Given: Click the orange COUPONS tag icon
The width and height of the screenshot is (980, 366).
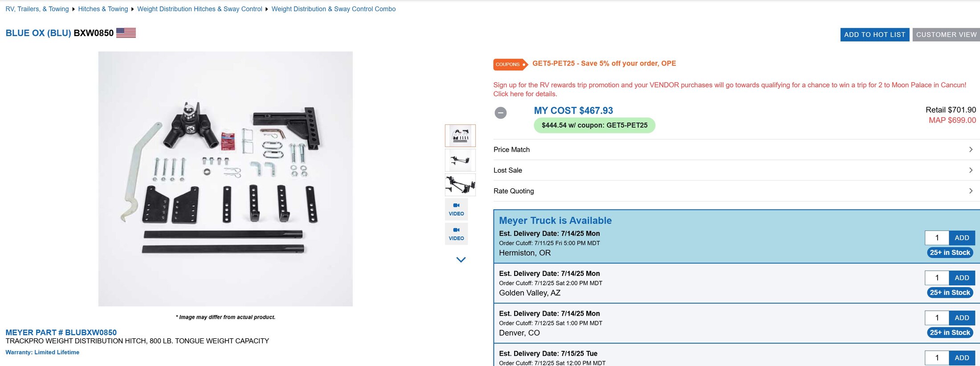Looking at the screenshot, I should pyautogui.click(x=510, y=64).
